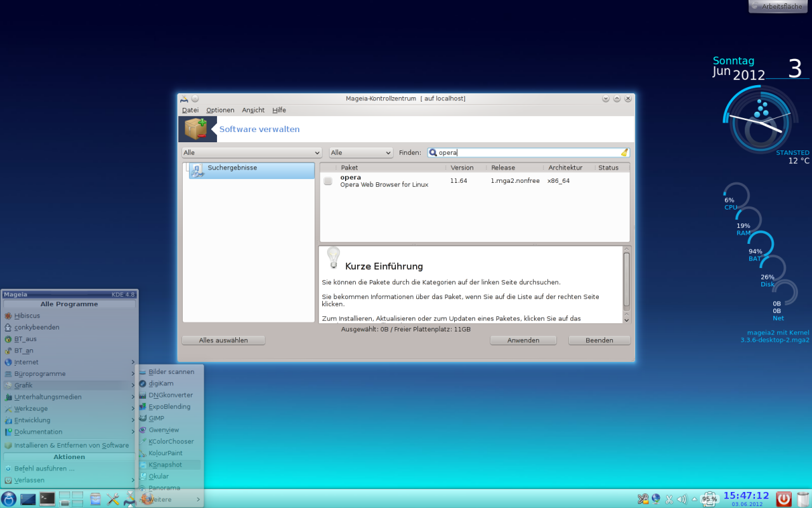Launch the terminal from the taskbar
Screen dimensions: 812x508
point(47,499)
